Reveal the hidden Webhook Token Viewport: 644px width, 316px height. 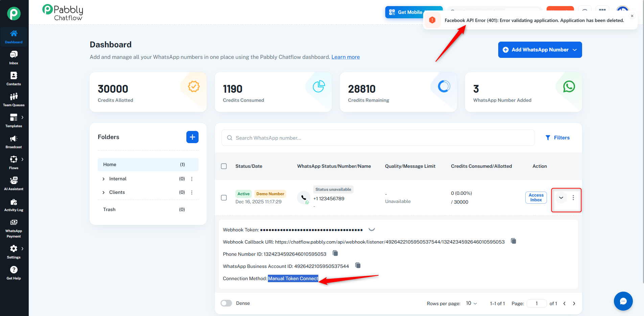(372, 230)
